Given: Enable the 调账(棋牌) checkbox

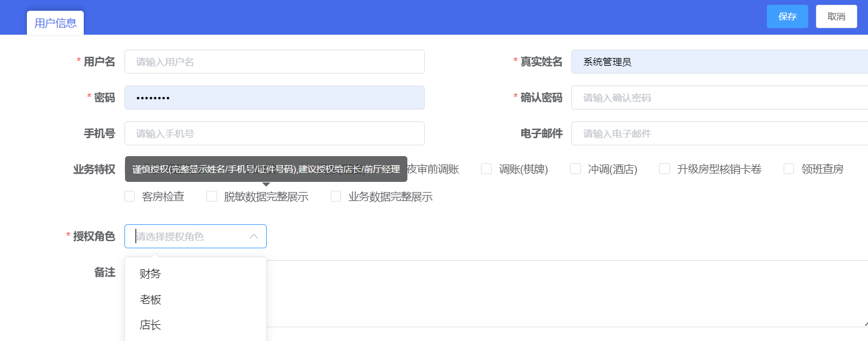Looking at the screenshot, I should click(486, 169).
